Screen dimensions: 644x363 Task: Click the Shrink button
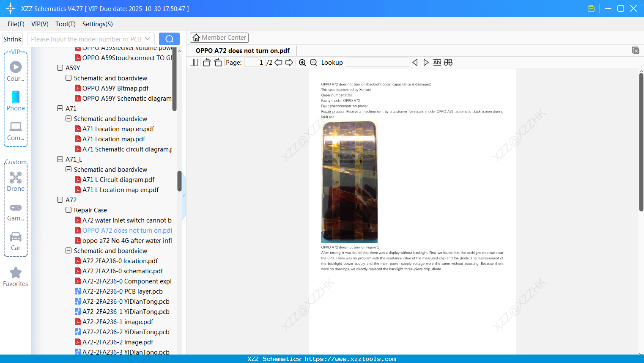(13, 39)
